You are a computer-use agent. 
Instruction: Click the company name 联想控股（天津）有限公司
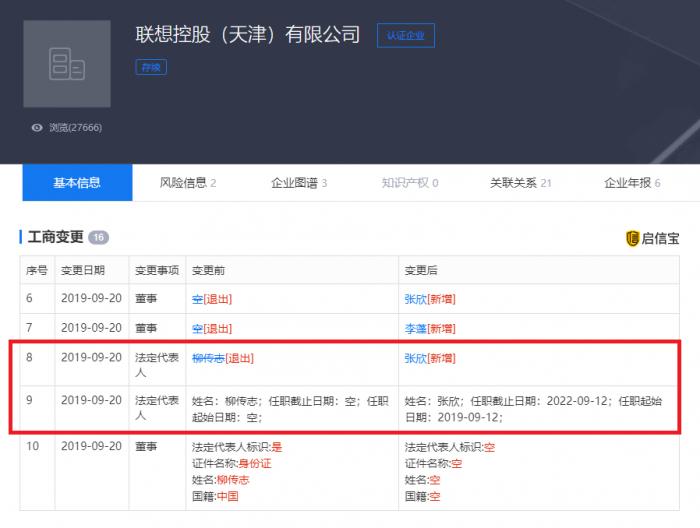[247, 35]
